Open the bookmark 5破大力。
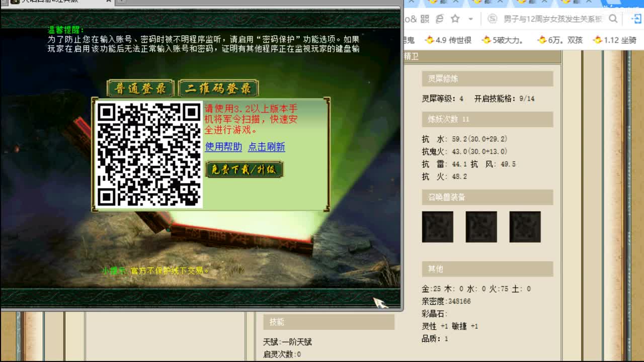This screenshot has width=644, height=362. coord(503,40)
